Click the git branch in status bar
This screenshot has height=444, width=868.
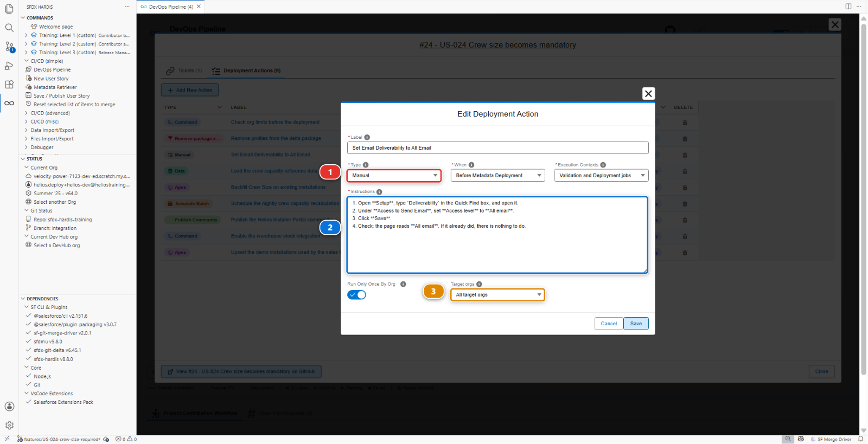59,439
